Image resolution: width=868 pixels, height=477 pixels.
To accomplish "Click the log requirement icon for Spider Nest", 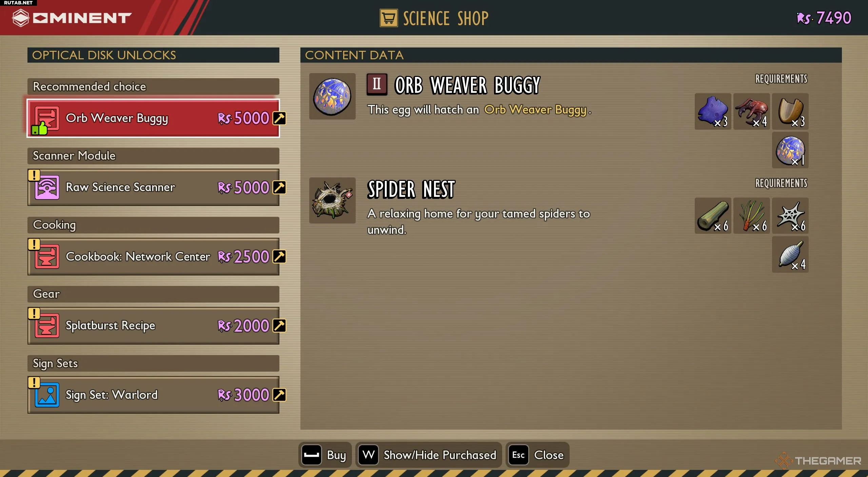I will [713, 216].
